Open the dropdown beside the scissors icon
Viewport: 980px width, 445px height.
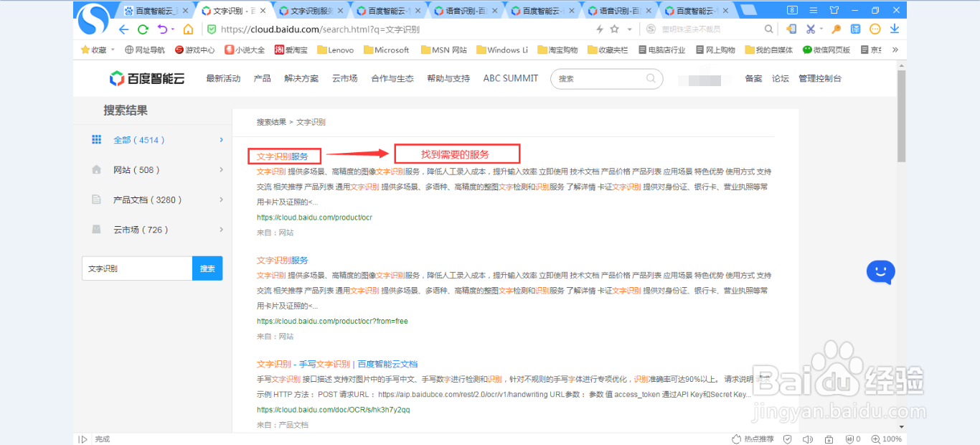[821, 29]
